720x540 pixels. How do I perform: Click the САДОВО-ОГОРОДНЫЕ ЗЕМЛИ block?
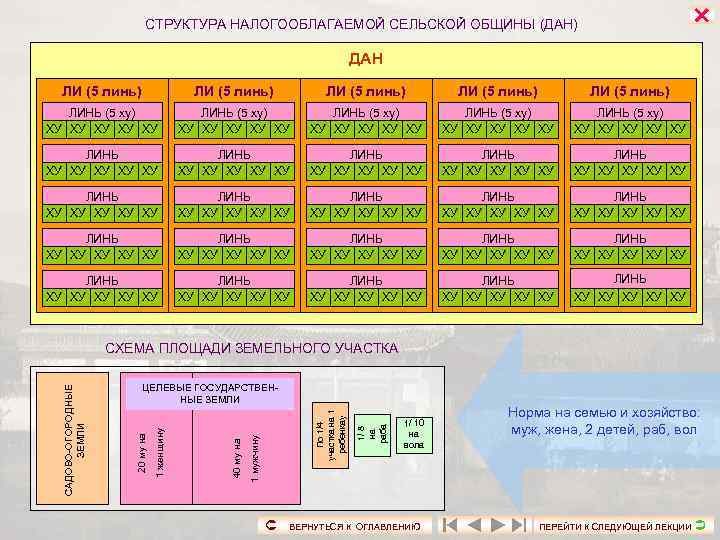(x=73, y=439)
